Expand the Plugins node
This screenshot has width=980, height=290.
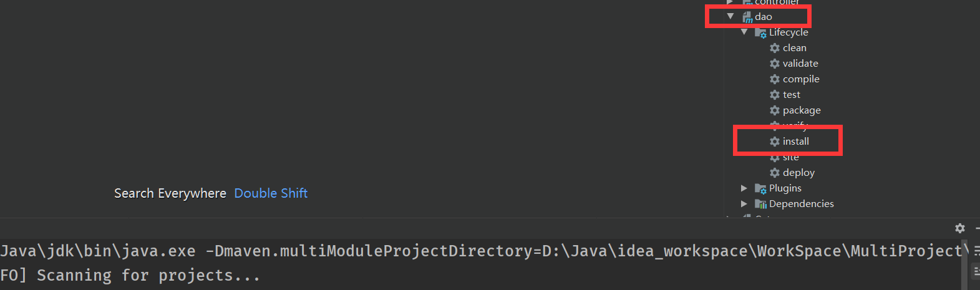pos(744,188)
